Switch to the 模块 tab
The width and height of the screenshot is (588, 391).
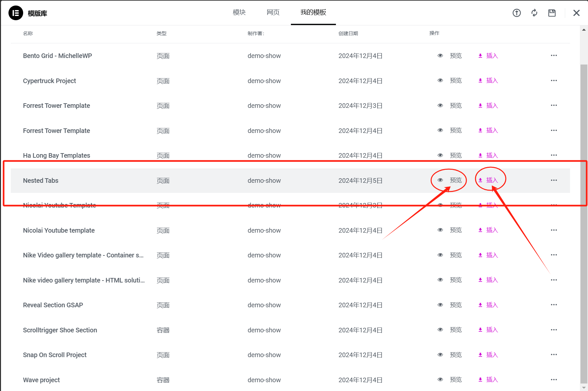[239, 12]
